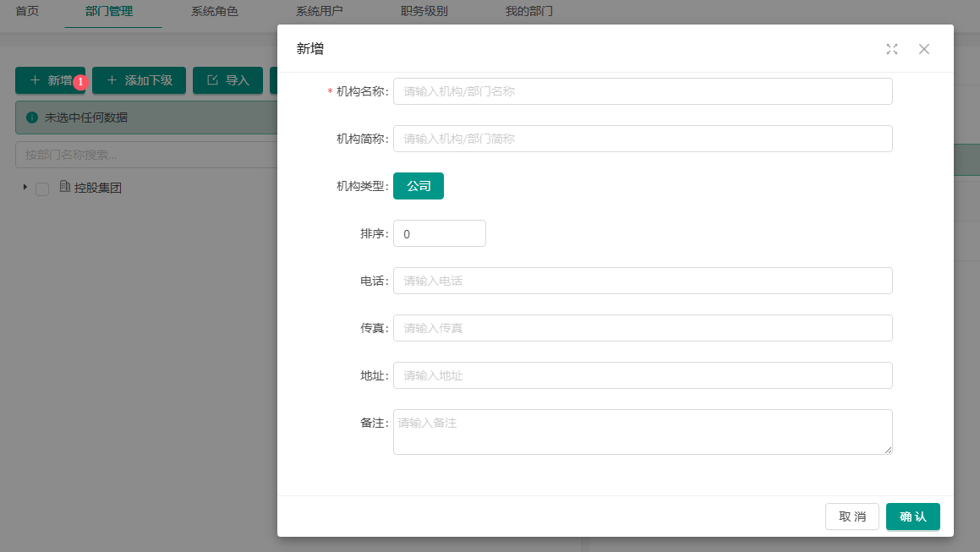Click the fullscreen expand icon in dialog header
980x552 pixels.
pos(891,49)
